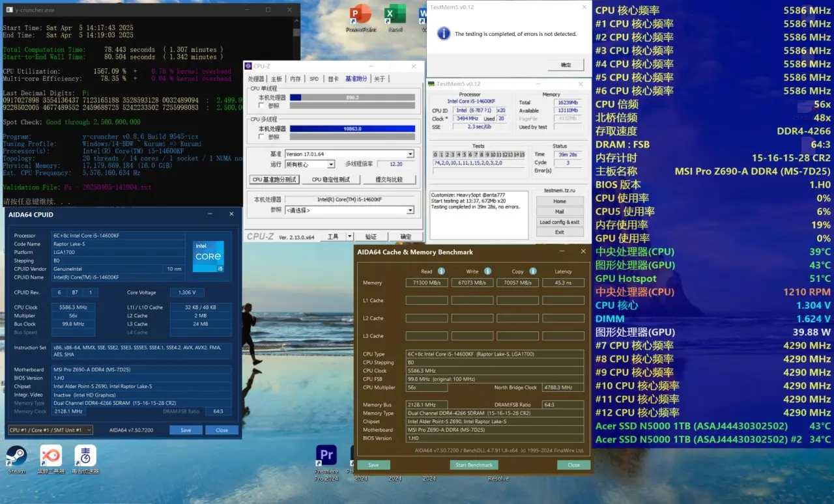Image resolution: width=834 pixels, height=504 pixels.
Task: Click Start Benchmark in AIDA64 benchmark window
Action: 474,465
